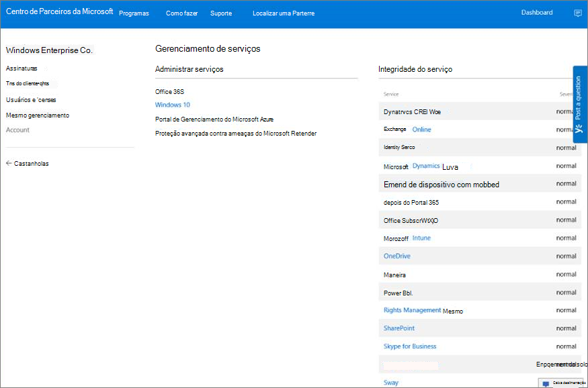Select Mesmo gerenciamento in the sidebar
Viewport: 588px width, 388px height.
[x=38, y=115]
